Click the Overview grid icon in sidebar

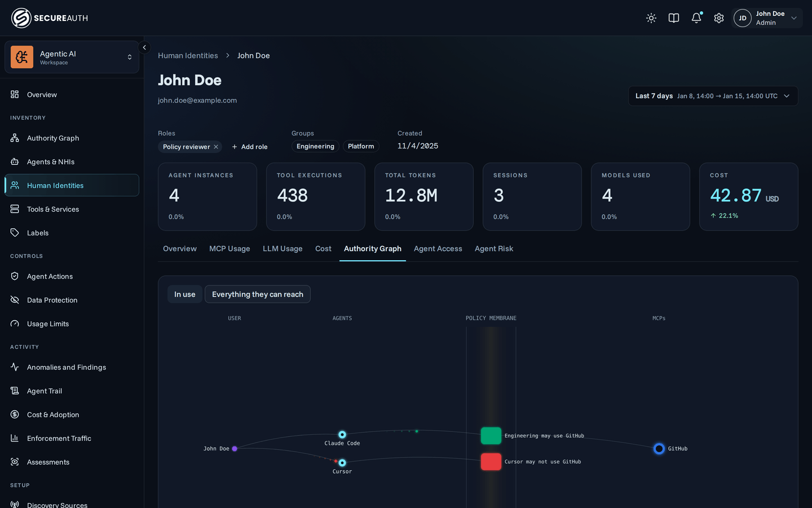pos(15,94)
